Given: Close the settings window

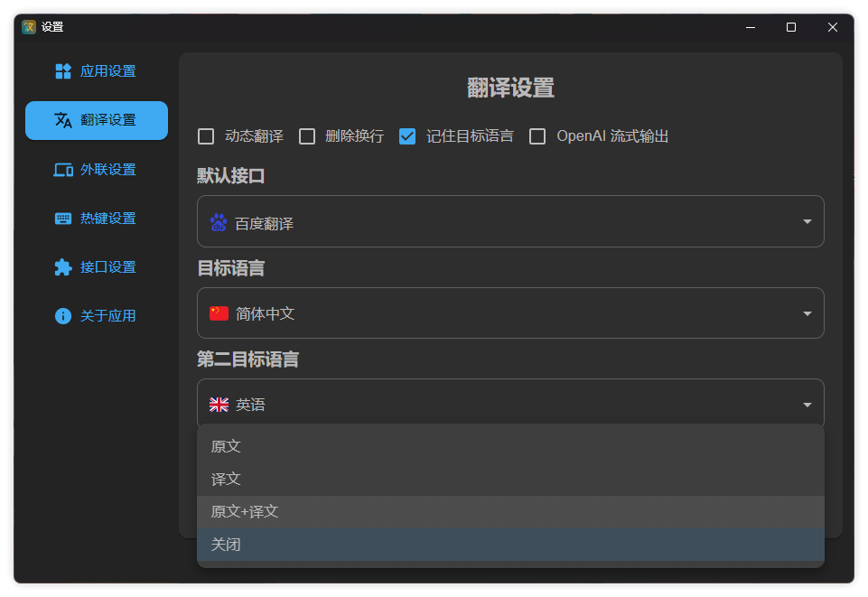Looking at the screenshot, I should 833,27.
